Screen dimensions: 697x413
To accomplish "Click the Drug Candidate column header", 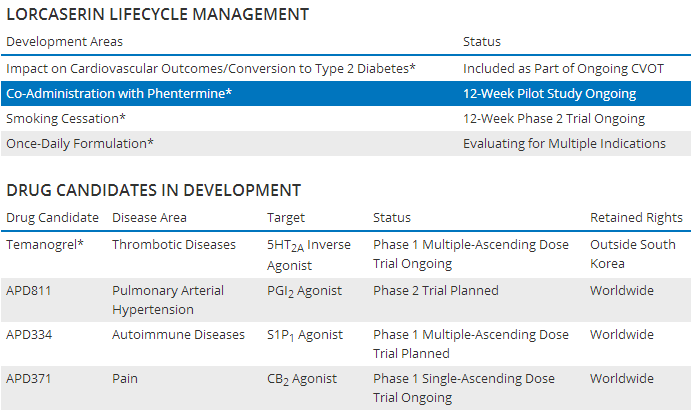I will point(52,218).
